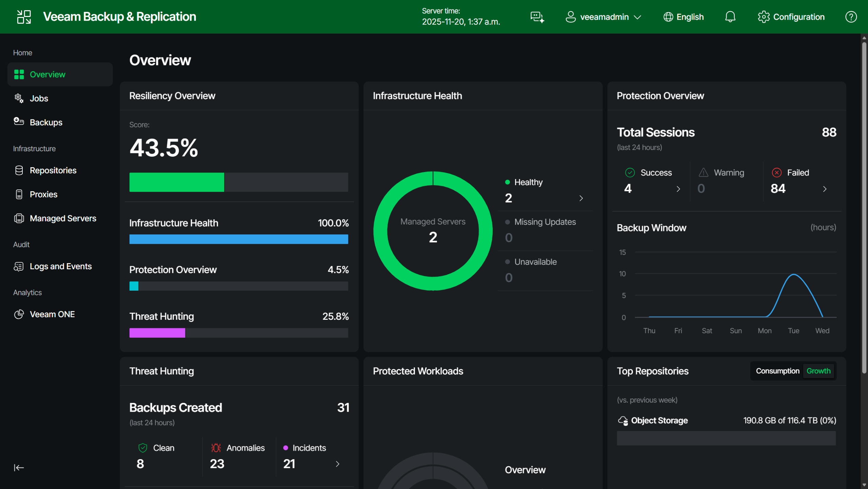The height and width of the screenshot is (489, 868).
Task: Click the page vertical scrollbar
Action: 864,203
